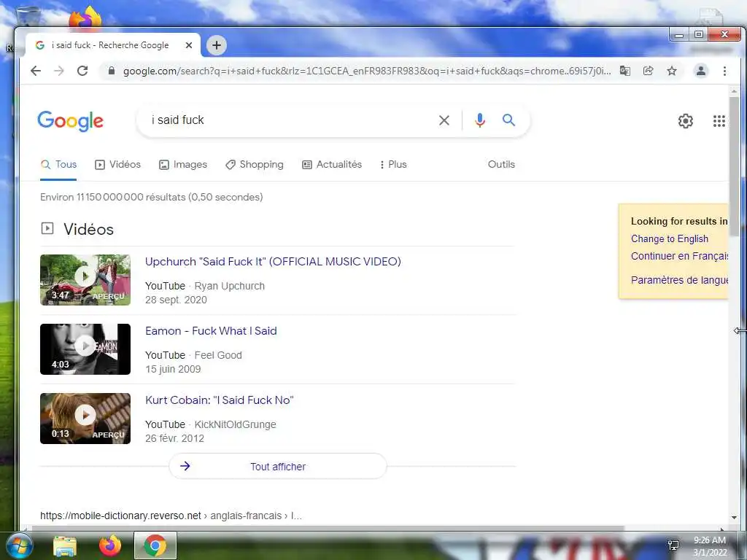Click the '15 juin 2009' date text

[x=173, y=369]
